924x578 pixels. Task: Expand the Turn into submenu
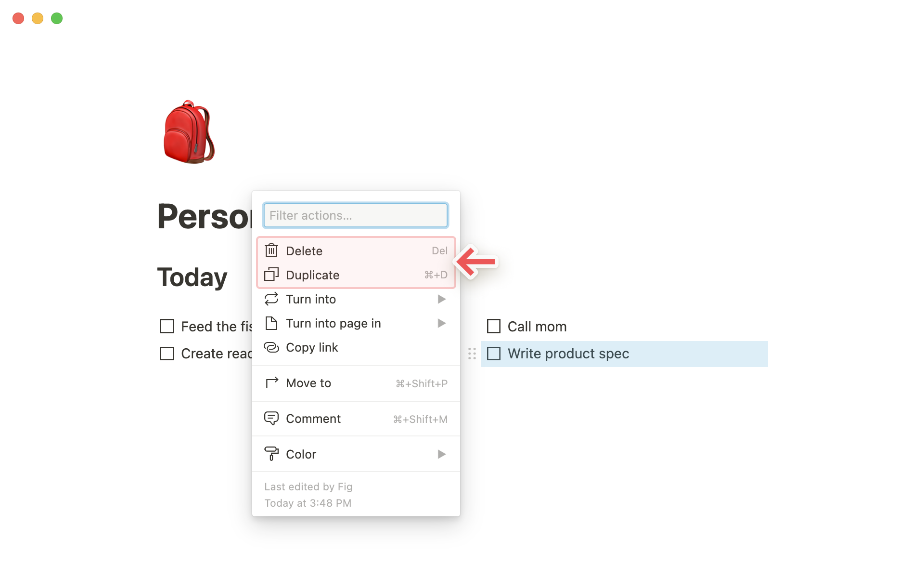(x=355, y=299)
